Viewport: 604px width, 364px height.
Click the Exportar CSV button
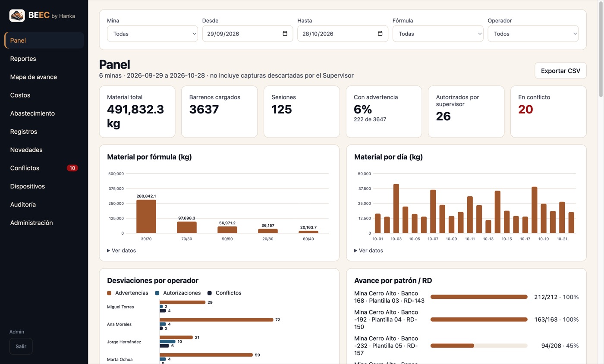(560, 71)
